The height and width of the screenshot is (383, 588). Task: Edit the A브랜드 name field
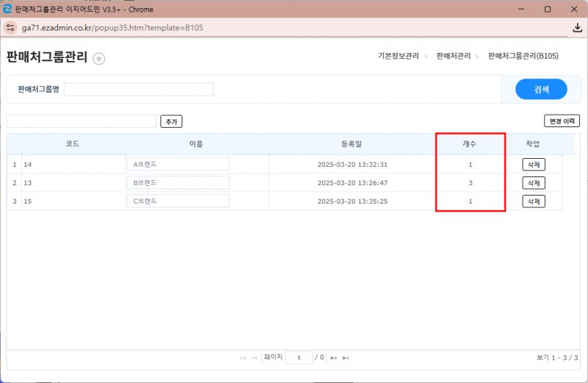(178, 165)
